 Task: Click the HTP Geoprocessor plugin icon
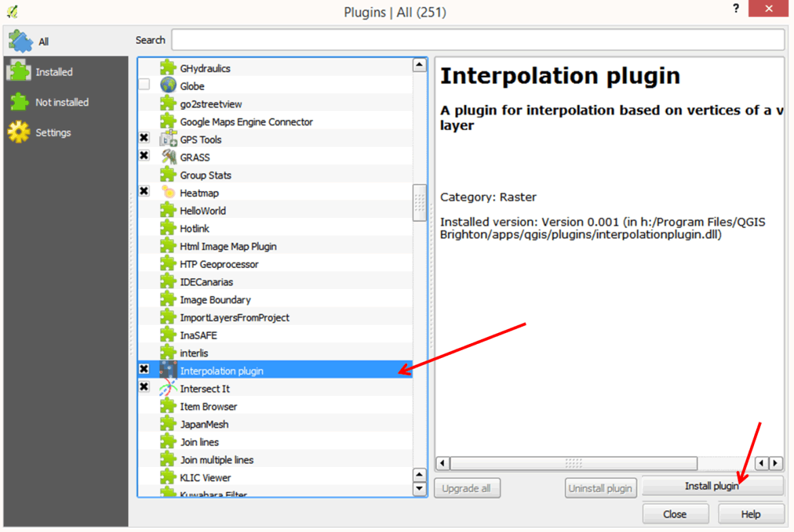click(x=167, y=263)
